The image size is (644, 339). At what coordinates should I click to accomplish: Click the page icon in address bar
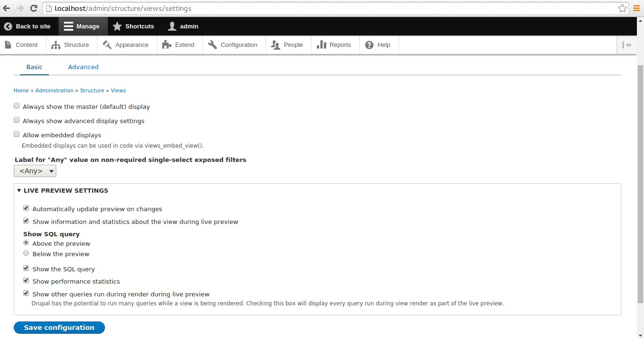[x=49, y=8]
